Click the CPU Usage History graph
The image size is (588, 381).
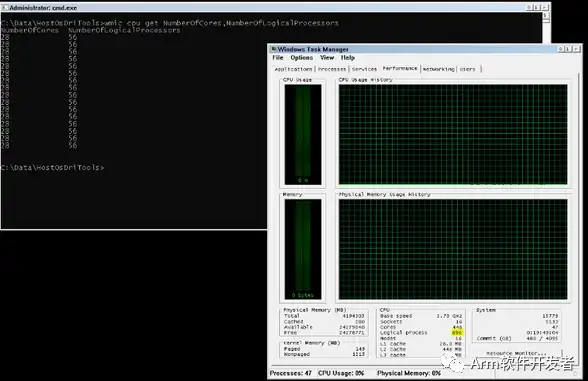tap(453, 135)
